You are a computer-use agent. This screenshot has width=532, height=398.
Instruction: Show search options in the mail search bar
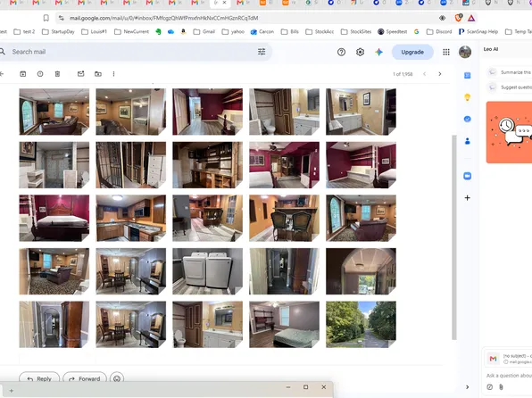tap(262, 52)
